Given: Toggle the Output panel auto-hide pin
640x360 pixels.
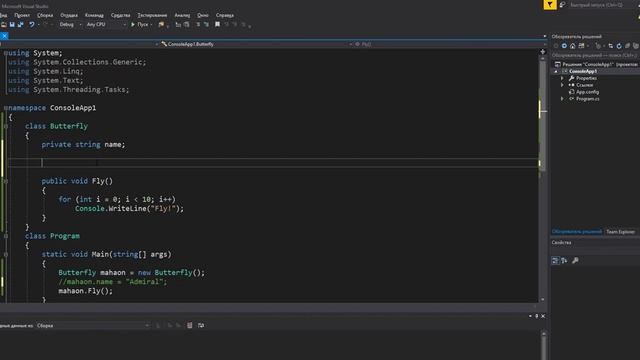Looking at the screenshot, I should (x=536, y=316).
